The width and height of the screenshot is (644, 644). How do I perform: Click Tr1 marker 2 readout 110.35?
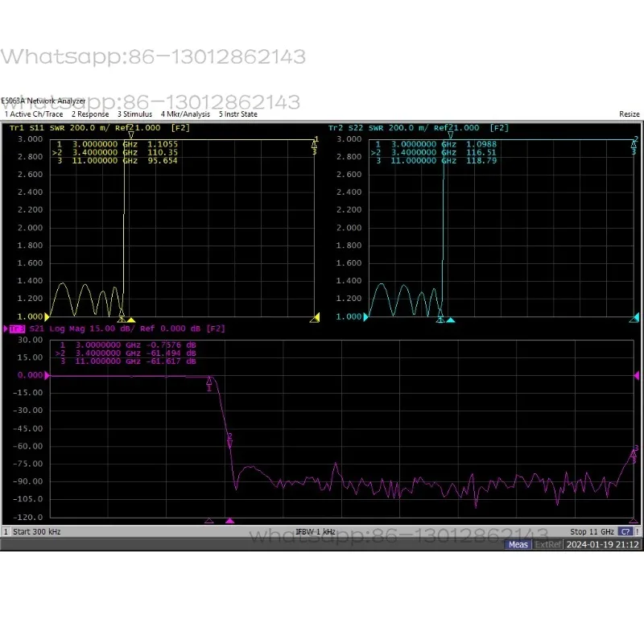pos(163,152)
